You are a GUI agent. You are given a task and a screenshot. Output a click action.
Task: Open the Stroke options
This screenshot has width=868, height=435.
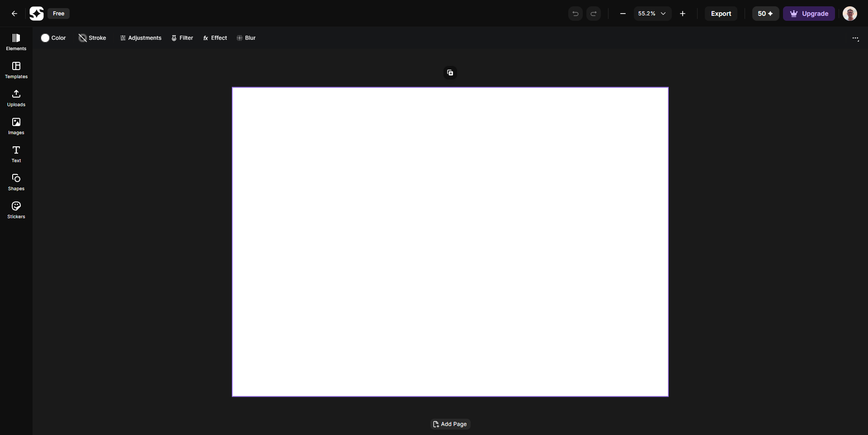coord(92,38)
